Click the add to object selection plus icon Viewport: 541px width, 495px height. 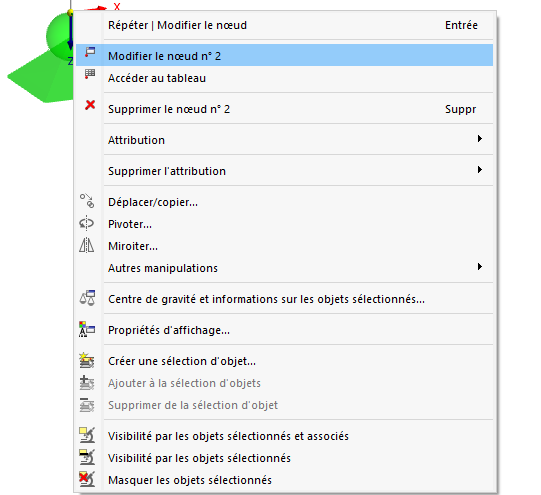pyautogui.click(x=87, y=383)
